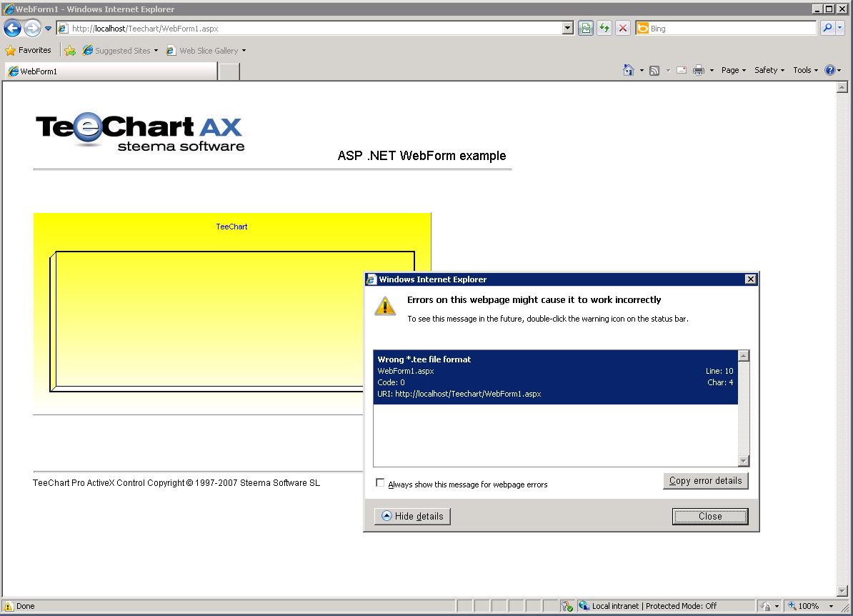Go back with the Back arrow button
This screenshot has height=616, width=853.
coord(13,29)
